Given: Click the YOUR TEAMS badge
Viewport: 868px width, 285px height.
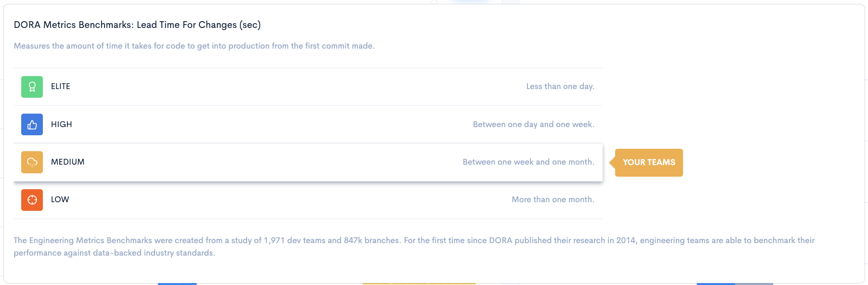Looking at the screenshot, I should 649,163.
